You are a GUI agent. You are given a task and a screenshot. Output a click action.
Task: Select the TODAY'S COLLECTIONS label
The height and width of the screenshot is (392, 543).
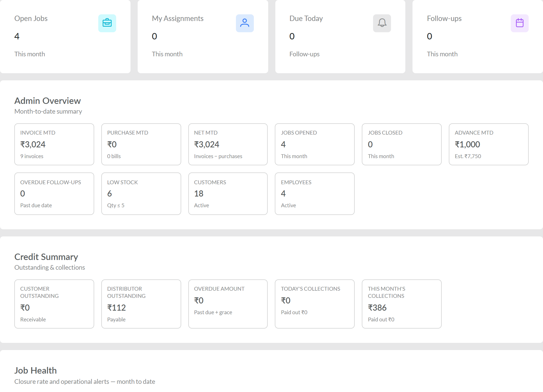coord(311,289)
